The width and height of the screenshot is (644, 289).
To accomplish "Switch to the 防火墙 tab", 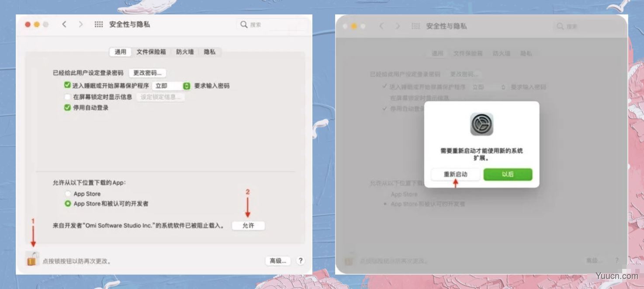I will tap(184, 52).
